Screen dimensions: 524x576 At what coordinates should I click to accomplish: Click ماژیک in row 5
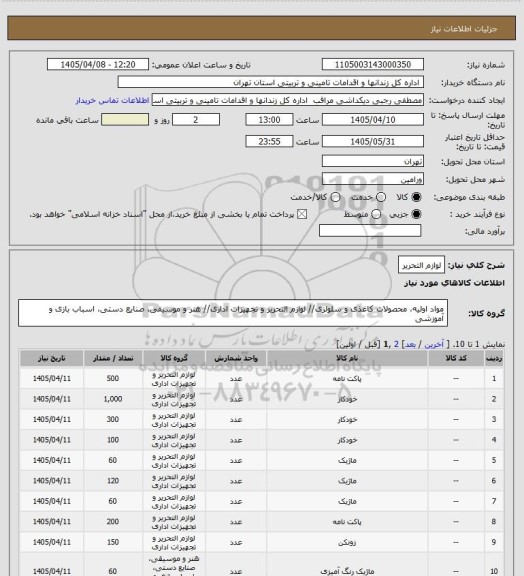pyautogui.click(x=347, y=461)
